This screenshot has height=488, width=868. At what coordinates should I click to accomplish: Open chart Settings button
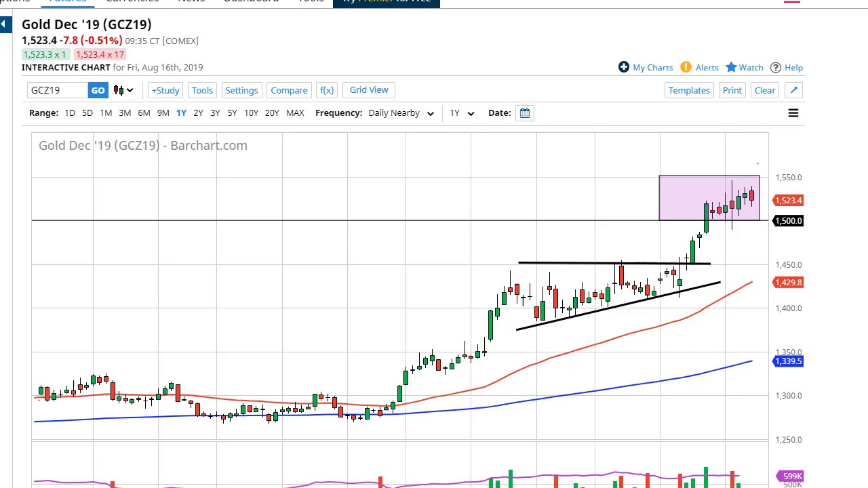click(241, 90)
